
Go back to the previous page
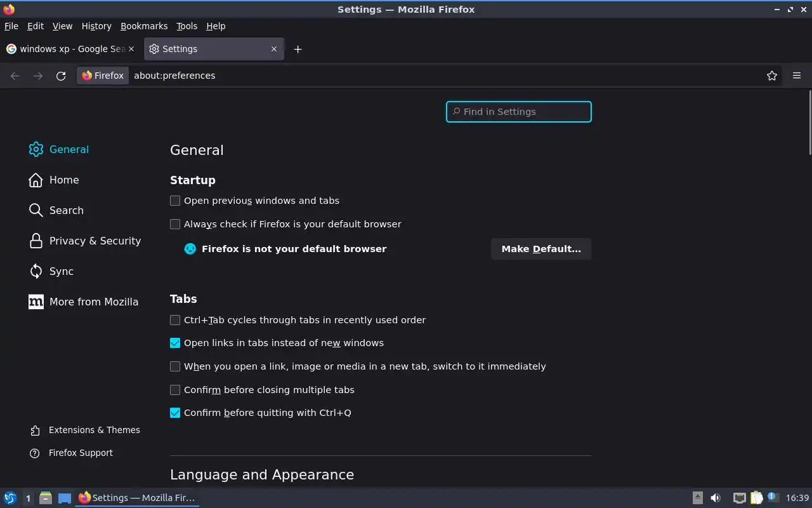[15, 76]
